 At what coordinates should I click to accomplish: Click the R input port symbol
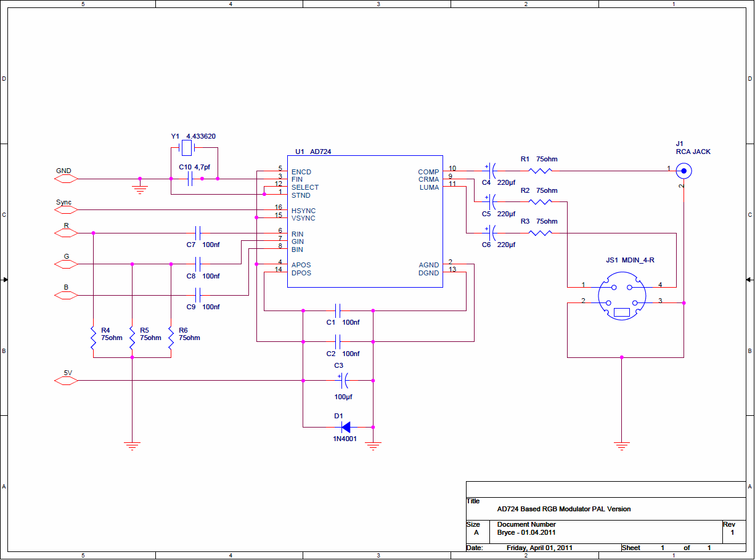click(66, 233)
